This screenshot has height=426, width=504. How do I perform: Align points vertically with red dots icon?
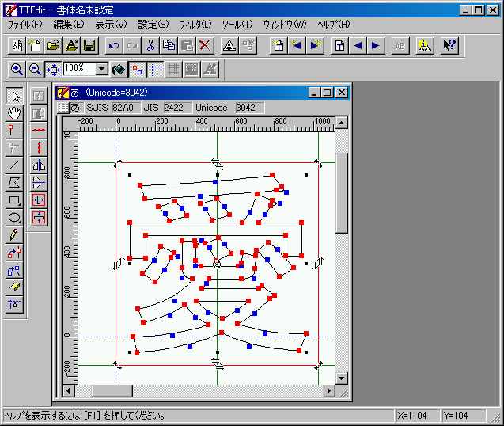[x=39, y=148]
